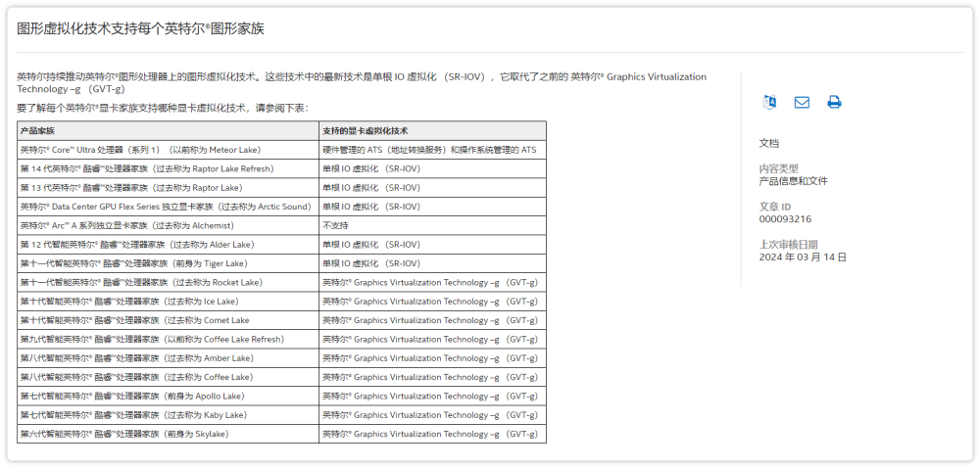Click the 第八代 Coffee Lake row cell
980x468 pixels.
coord(169,378)
